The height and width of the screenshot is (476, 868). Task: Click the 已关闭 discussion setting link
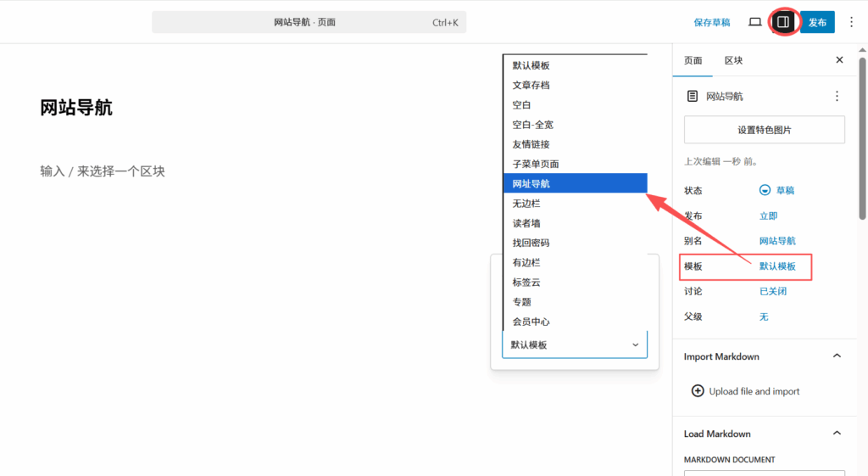[x=772, y=291]
